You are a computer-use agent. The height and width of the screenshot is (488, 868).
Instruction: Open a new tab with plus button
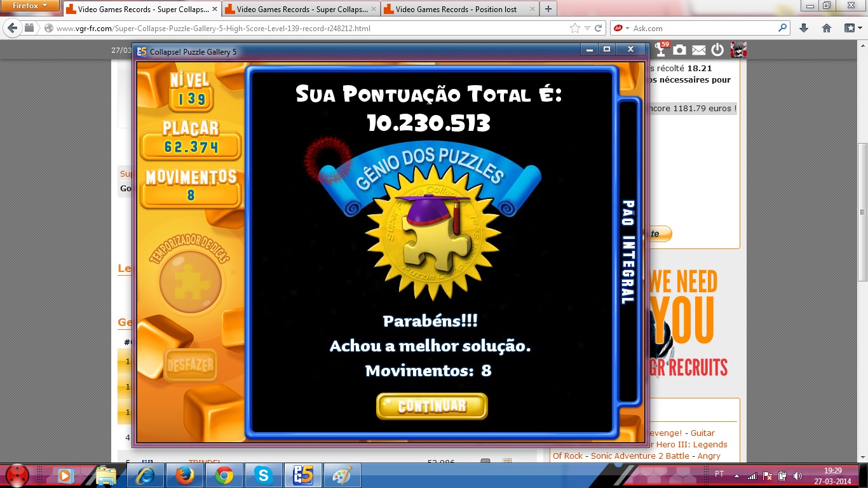click(x=548, y=10)
